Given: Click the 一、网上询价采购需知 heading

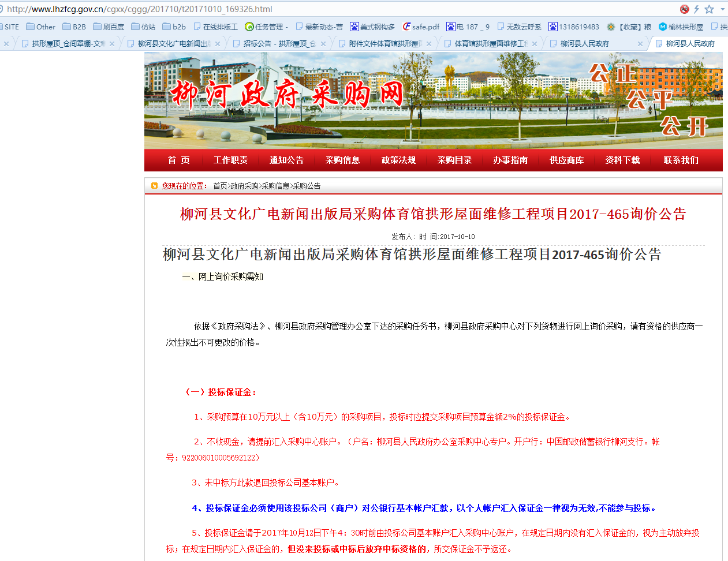Looking at the screenshot, I should coord(223,277).
